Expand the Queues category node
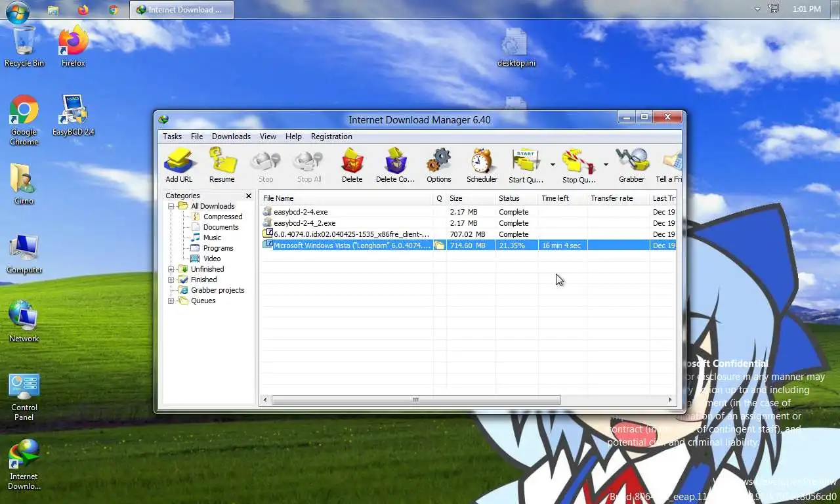The height and width of the screenshot is (504, 840). pos(171,301)
